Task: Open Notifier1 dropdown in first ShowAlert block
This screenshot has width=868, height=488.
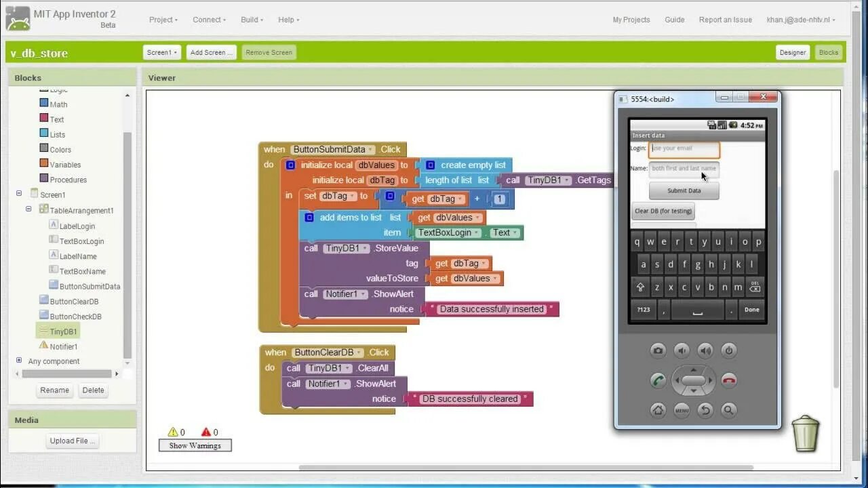Action: [345, 293]
